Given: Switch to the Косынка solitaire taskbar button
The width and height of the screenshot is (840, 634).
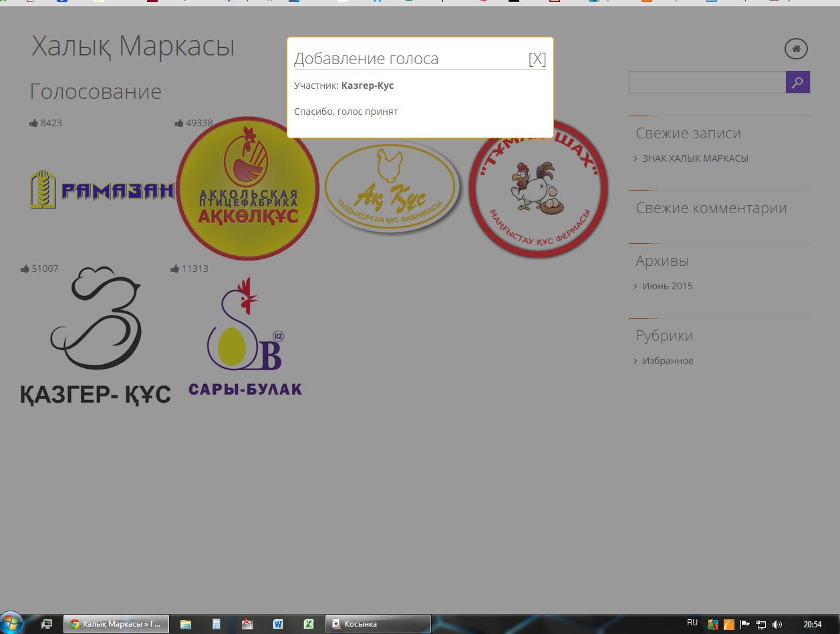Looking at the screenshot, I should pyautogui.click(x=378, y=624).
